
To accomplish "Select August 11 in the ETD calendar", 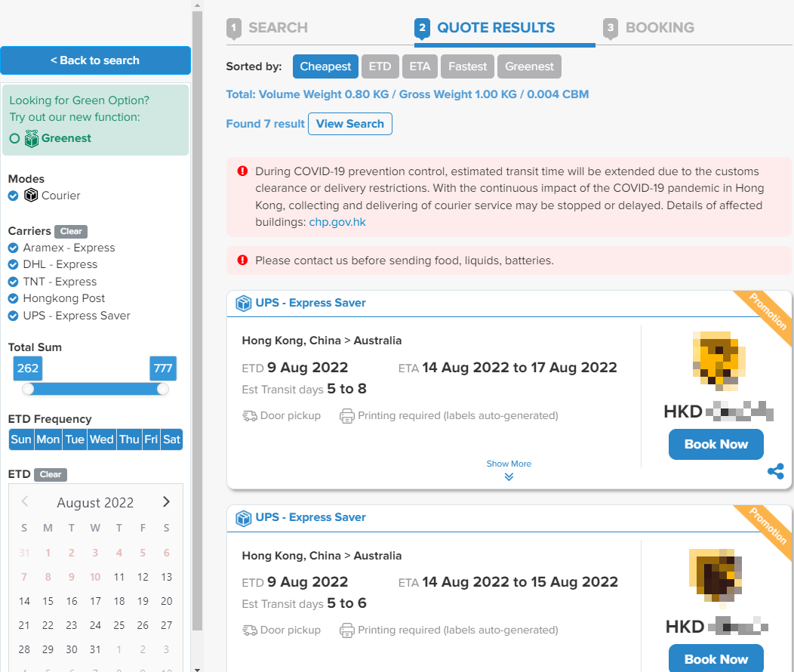I will pyautogui.click(x=119, y=577).
